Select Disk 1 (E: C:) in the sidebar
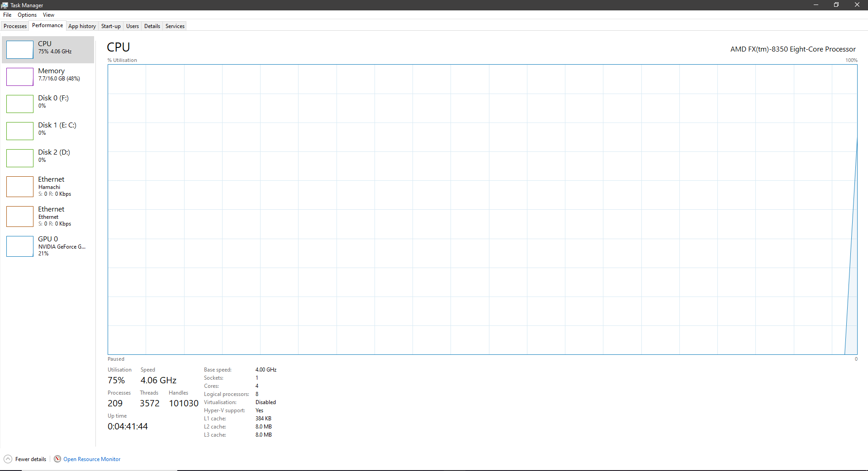The width and height of the screenshot is (868, 471). [x=48, y=131]
